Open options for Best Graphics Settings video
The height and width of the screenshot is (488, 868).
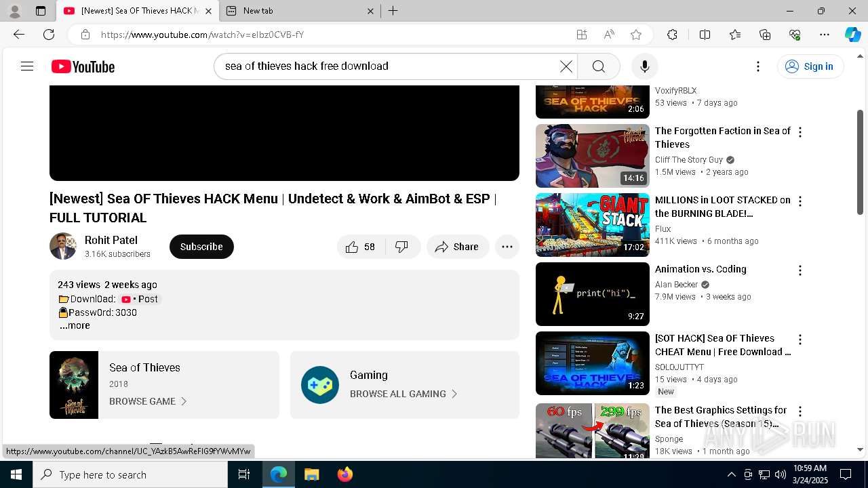pos(800,411)
